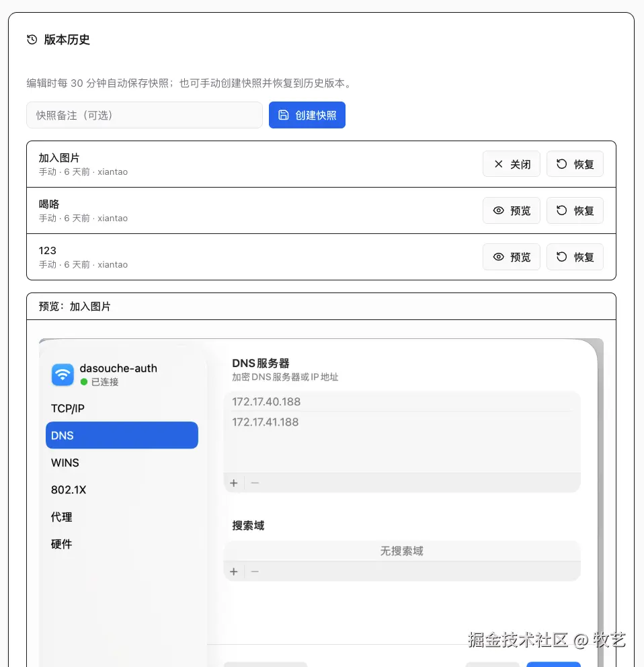Click restore arrow icon in 123 row
The width and height of the screenshot is (644, 667).
[x=561, y=256]
